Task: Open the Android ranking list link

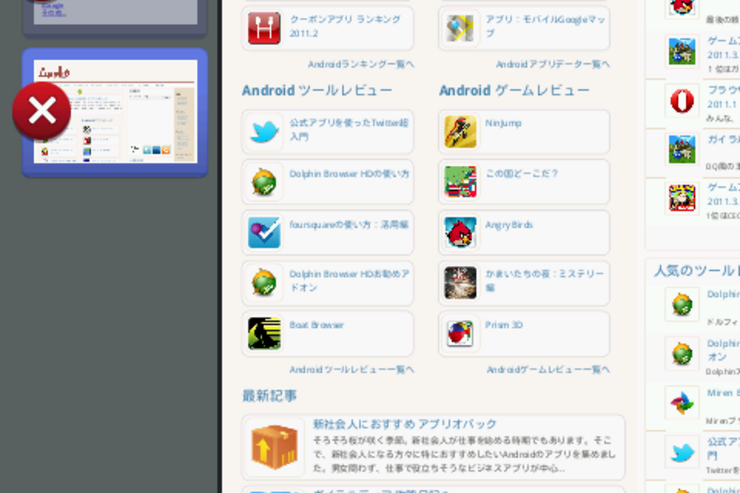Action: 361,64
